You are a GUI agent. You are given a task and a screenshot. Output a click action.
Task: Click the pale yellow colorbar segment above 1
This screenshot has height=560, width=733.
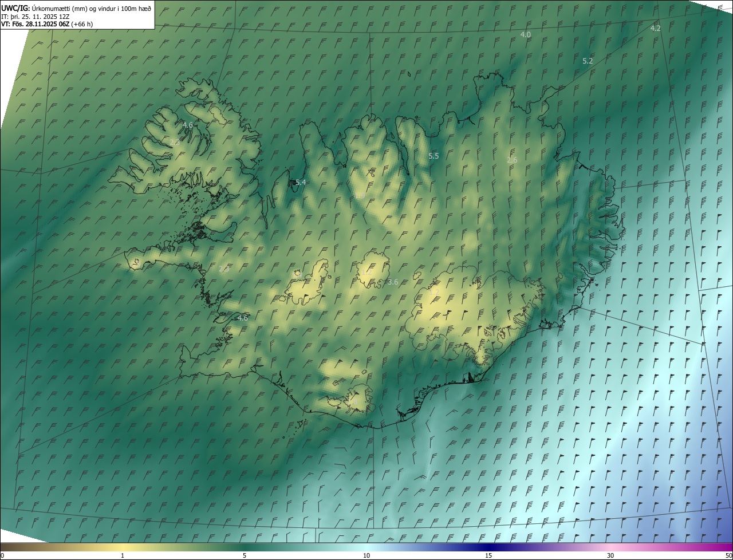[123, 547]
